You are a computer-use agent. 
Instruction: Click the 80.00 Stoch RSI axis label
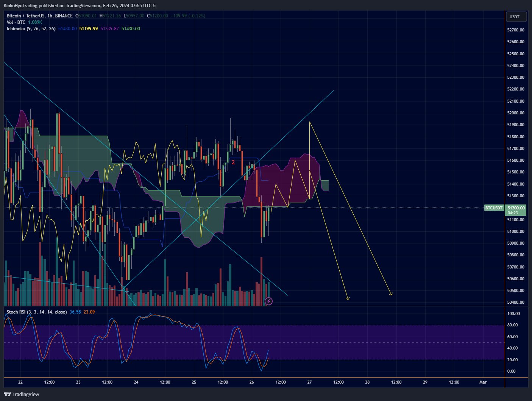[x=512, y=325]
